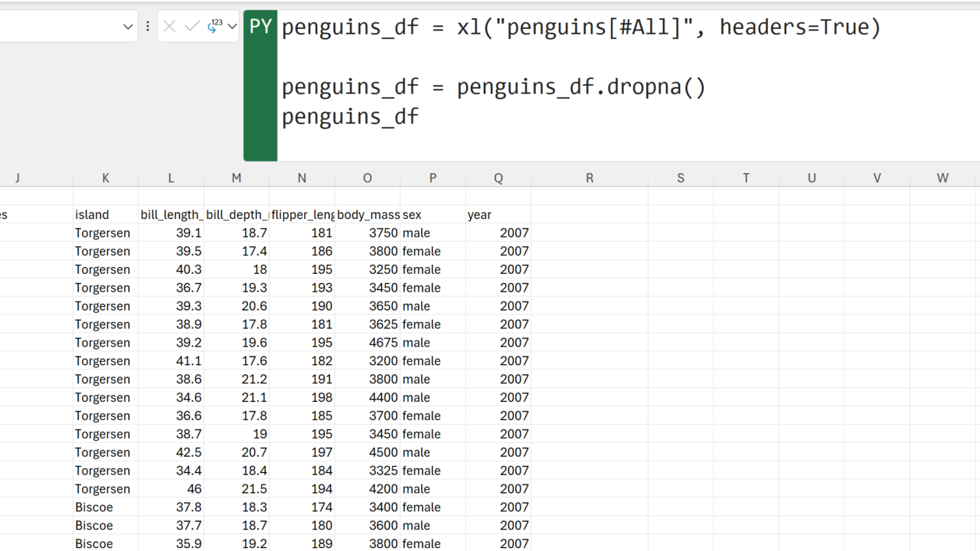Screen dimensions: 980x551
Task: Select column L header
Action: pos(171,178)
